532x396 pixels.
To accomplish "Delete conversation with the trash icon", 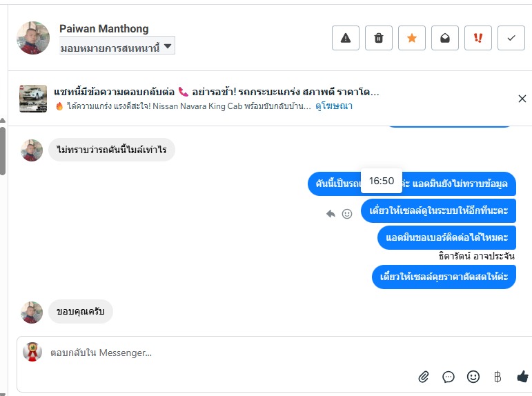I will coord(379,38).
